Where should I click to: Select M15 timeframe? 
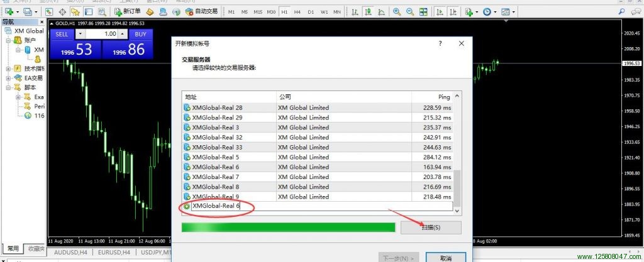257,12
